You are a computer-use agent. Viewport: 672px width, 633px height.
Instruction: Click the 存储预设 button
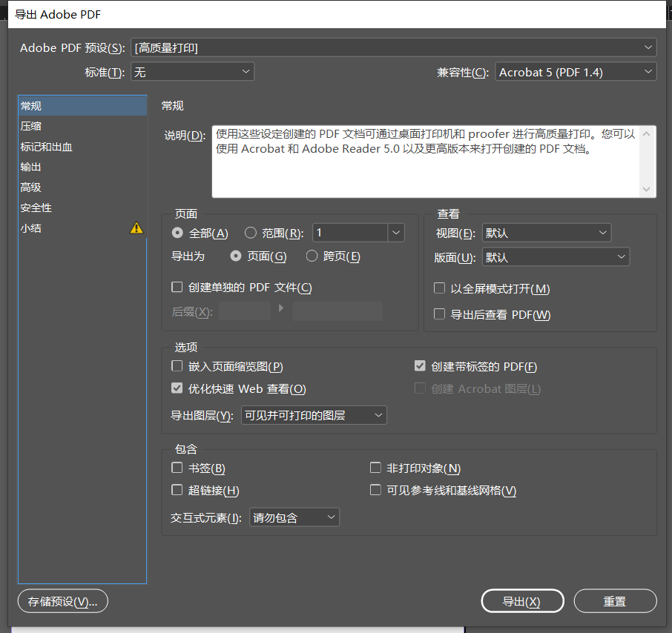(62, 601)
